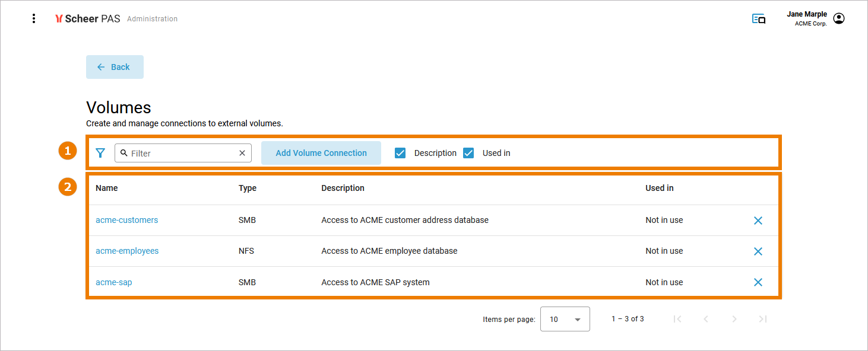Open the three-dot main menu
The height and width of the screenshot is (351, 868).
point(34,18)
